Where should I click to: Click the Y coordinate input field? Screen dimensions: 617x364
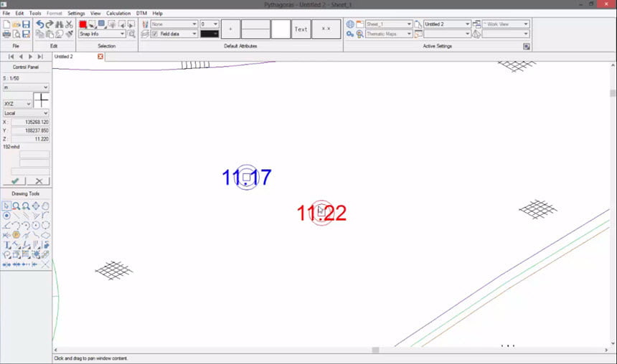[x=30, y=130]
